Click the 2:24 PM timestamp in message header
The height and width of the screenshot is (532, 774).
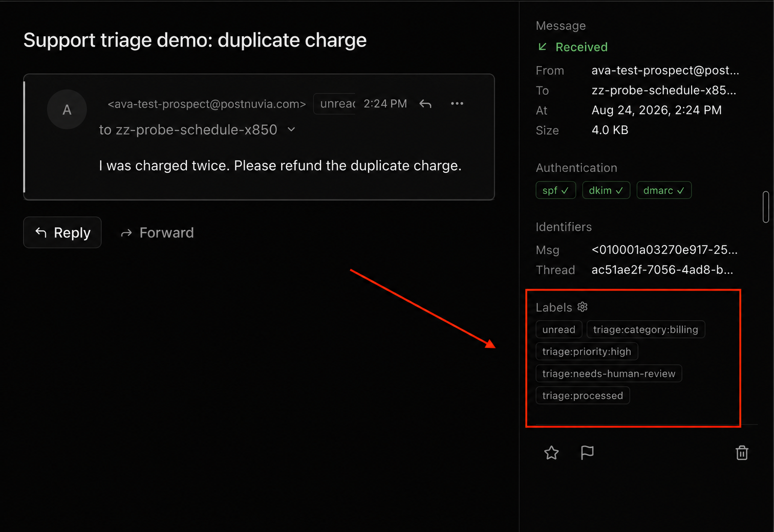click(385, 104)
